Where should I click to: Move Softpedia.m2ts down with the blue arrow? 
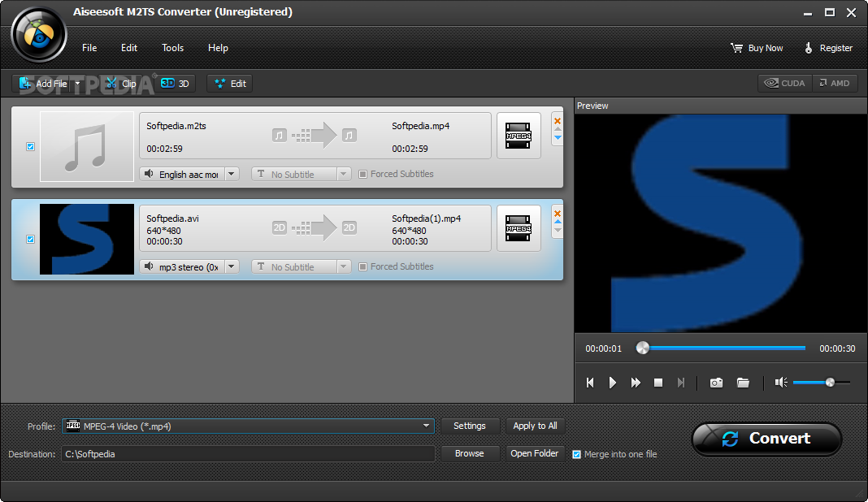click(558, 137)
